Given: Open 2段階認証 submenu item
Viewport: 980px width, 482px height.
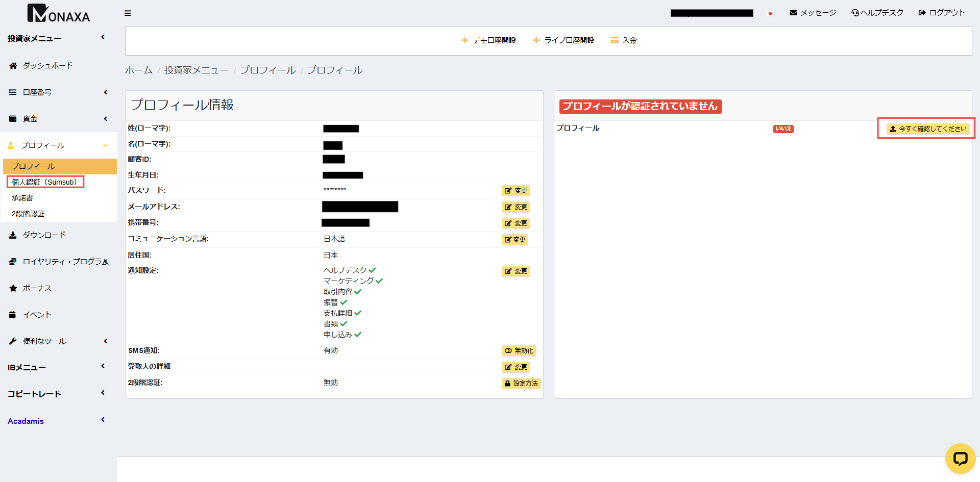Looking at the screenshot, I should click(x=28, y=214).
